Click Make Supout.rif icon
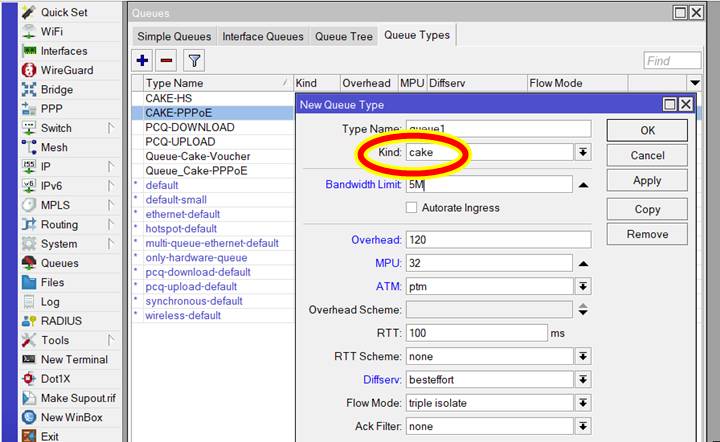The image size is (720, 442). pyautogui.click(x=29, y=398)
